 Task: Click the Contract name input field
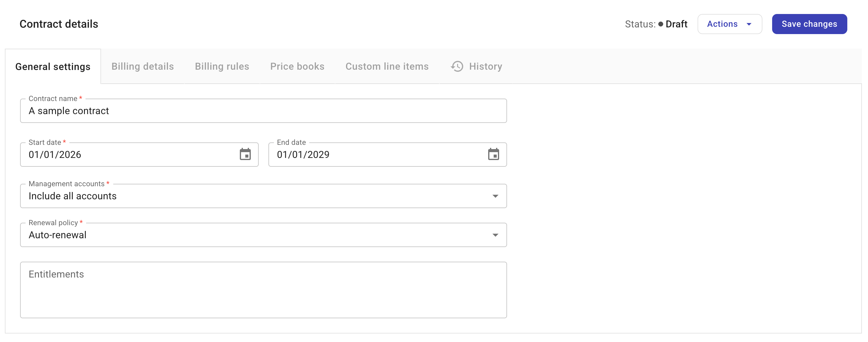pos(263,111)
